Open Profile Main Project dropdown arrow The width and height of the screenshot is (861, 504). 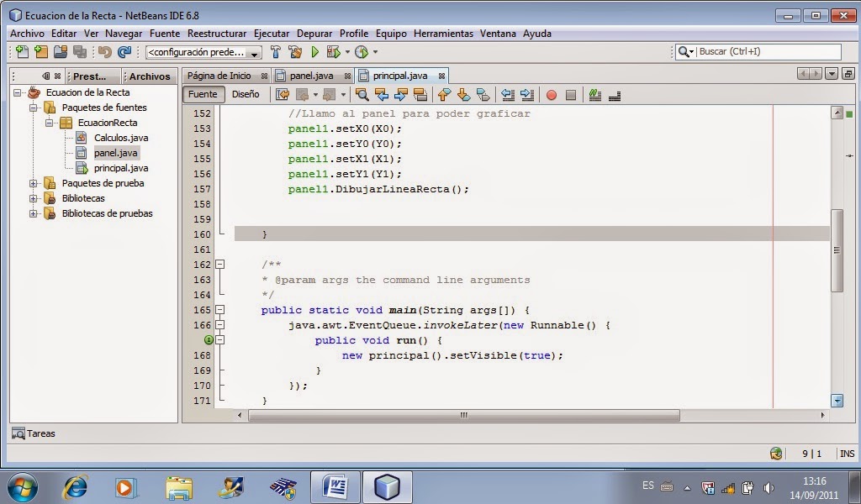coord(375,52)
